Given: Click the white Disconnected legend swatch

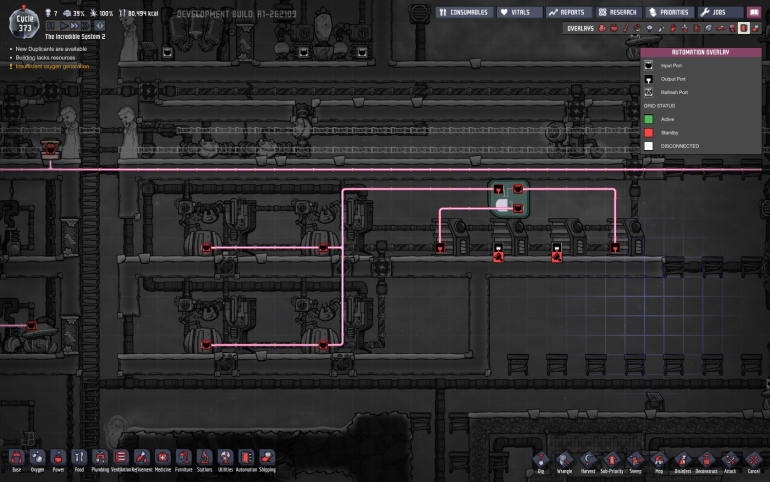Looking at the screenshot, I should pos(649,146).
